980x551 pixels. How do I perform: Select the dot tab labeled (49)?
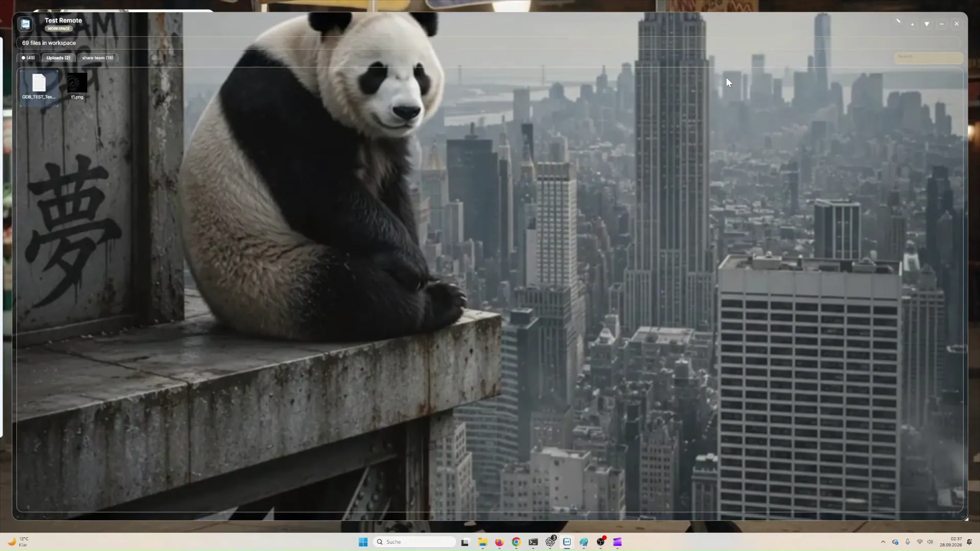tap(28, 58)
